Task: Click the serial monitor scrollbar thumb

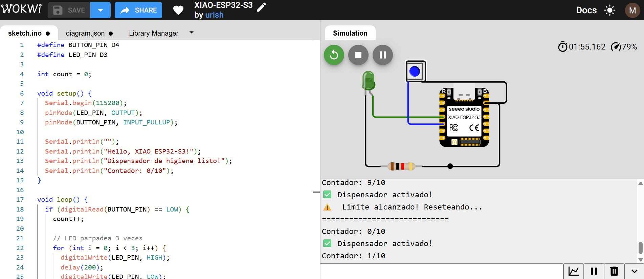Action: click(x=640, y=247)
